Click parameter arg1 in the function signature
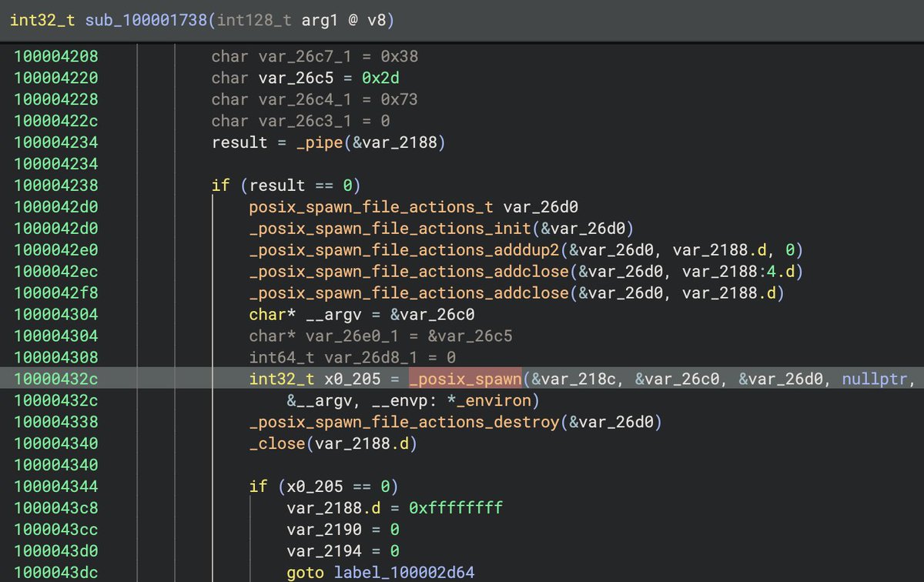 tap(319, 21)
